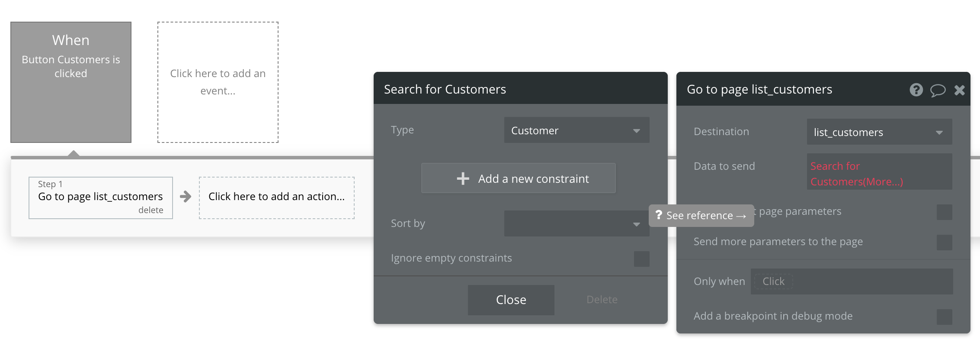The height and width of the screenshot is (343, 980).
Task: Edit the Search for Customers data expression
Action: click(x=856, y=173)
